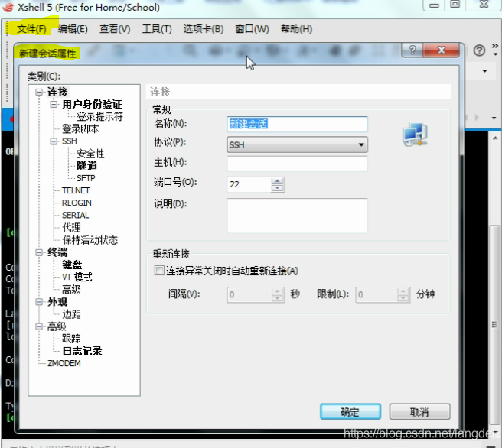The width and height of the screenshot is (502, 448).
Task: Collapse the 高级 tree node
Action: tap(39, 326)
